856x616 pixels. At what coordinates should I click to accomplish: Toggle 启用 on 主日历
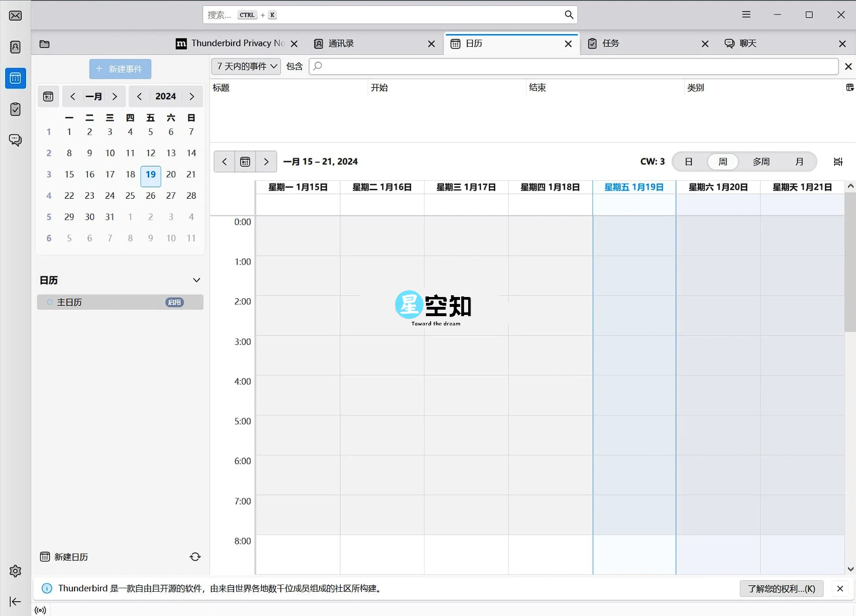tap(174, 302)
